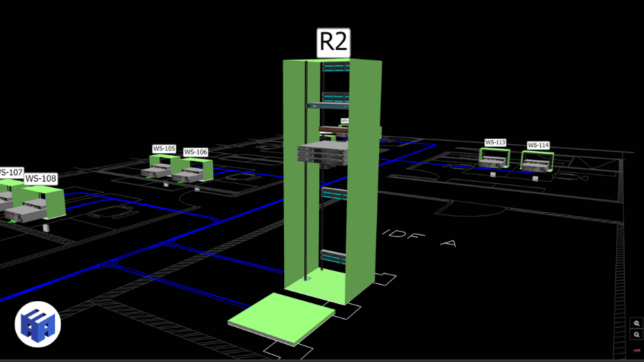644x362 pixels.
Task: Click the zoom out magnifier icon
Action: point(637,335)
